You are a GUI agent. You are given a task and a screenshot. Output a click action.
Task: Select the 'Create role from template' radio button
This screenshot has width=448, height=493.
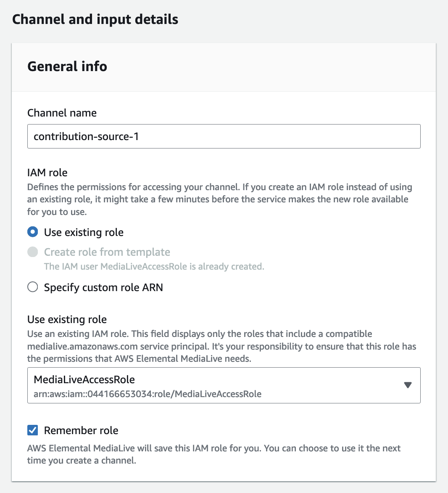click(33, 252)
